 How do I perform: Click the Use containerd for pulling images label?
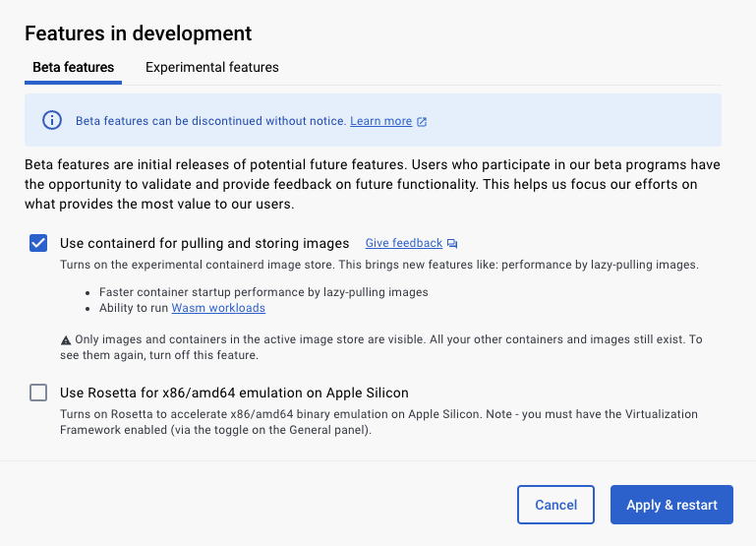(x=204, y=243)
